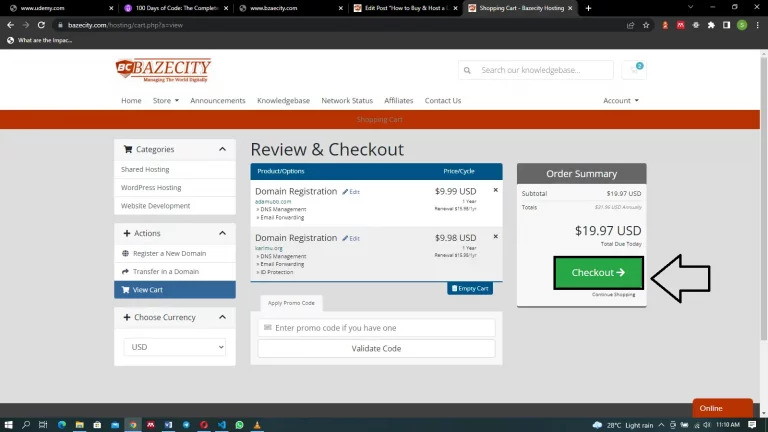768x432 pixels.
Task: Open the browser extensions puzzle icon
Action: pyautogui.click(x=711, y=25)
